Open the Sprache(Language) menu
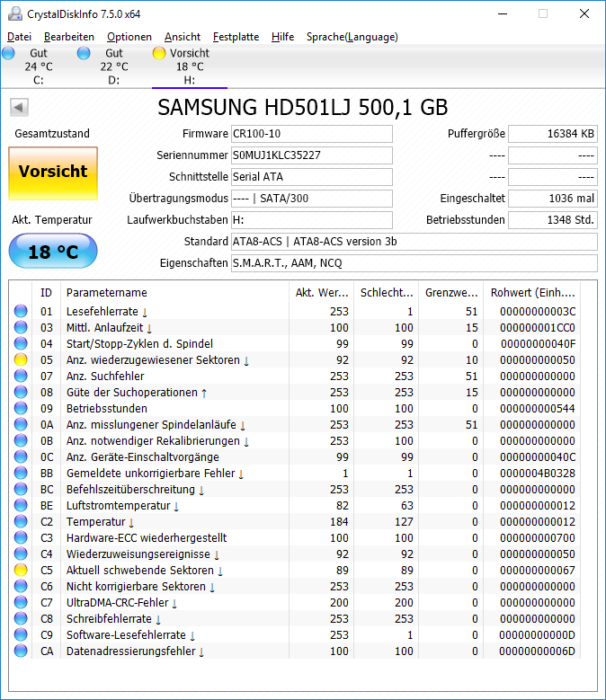This screenshot has height=700, width=606. [x=352, y=37]
